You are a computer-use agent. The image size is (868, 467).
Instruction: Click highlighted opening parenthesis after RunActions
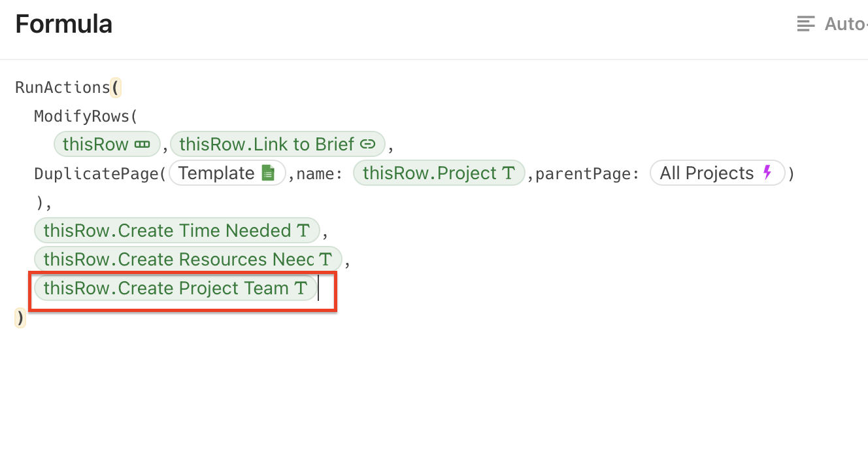tap(116, 87)
